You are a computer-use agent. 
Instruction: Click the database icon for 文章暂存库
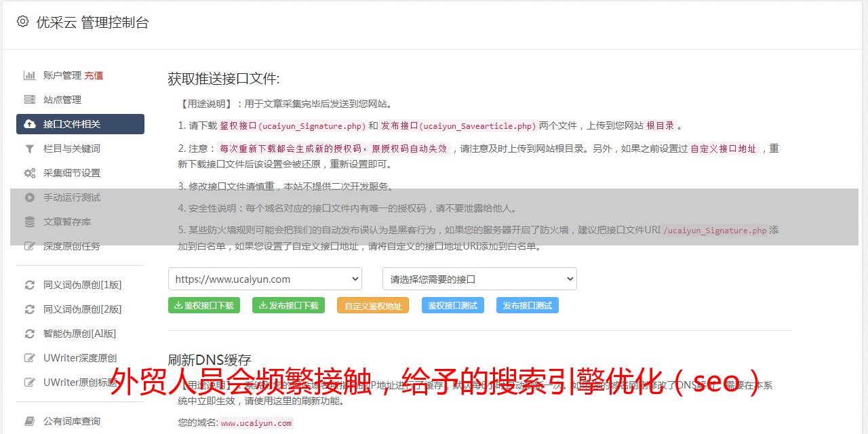click(30, 222)
